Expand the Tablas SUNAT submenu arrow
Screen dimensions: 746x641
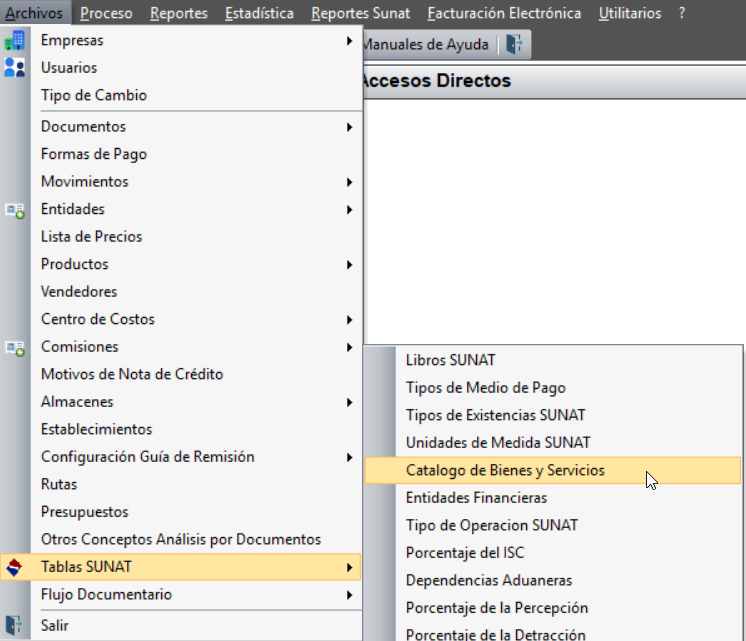pos(349,568)
